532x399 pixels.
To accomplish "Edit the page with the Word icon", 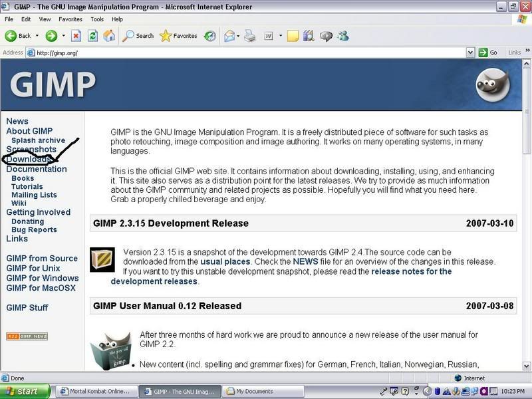I will 269,36.
